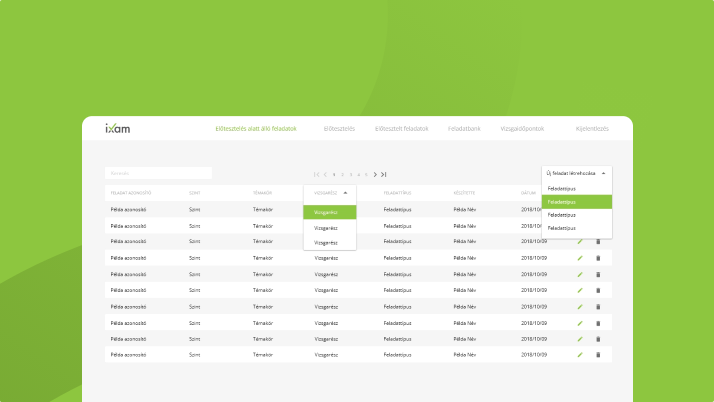Image resolution: width=714 pixels, height=402 pixels.
Task: Click the edit pencil in the last row
Action: [580, 354]
